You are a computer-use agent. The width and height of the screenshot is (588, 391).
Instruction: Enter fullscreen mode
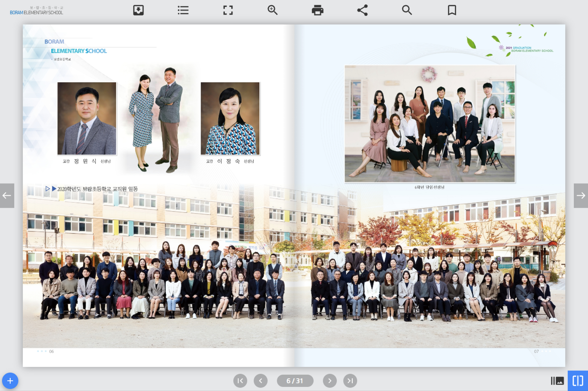228,10
